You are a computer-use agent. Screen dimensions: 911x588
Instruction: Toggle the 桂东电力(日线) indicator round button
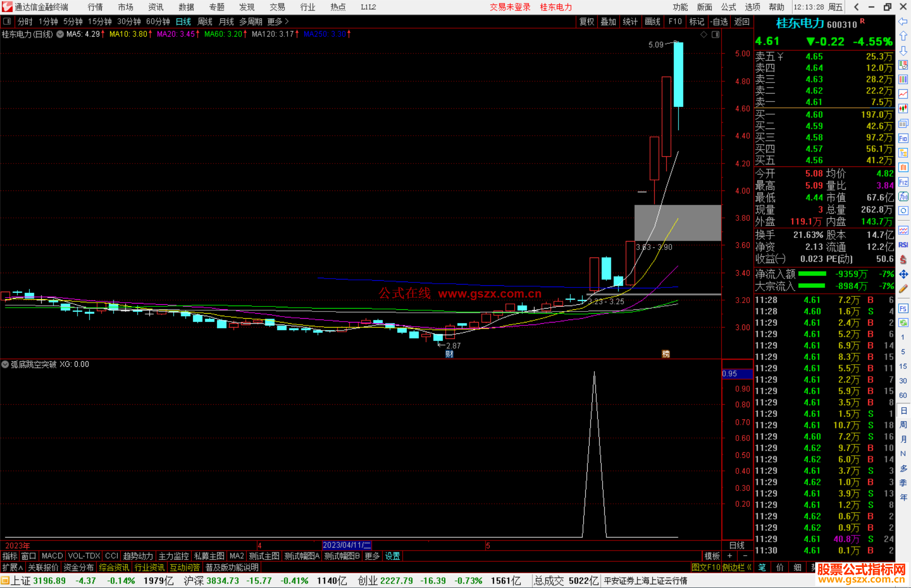click(x=60, y=34)
